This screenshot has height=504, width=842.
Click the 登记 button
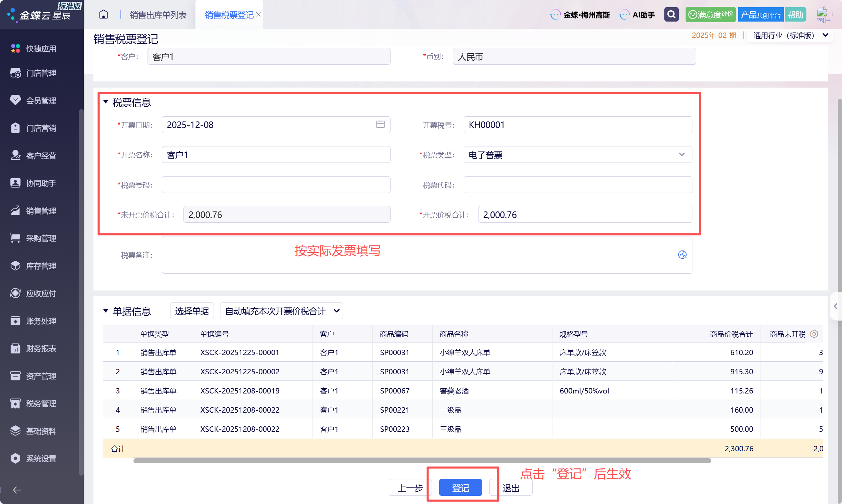coord(460,488)
